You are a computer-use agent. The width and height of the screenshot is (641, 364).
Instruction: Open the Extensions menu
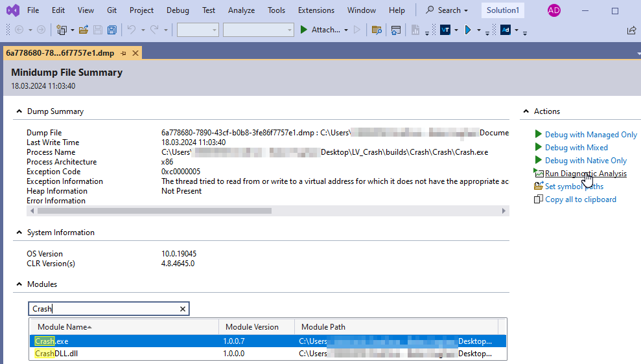[x=316, y=10]
